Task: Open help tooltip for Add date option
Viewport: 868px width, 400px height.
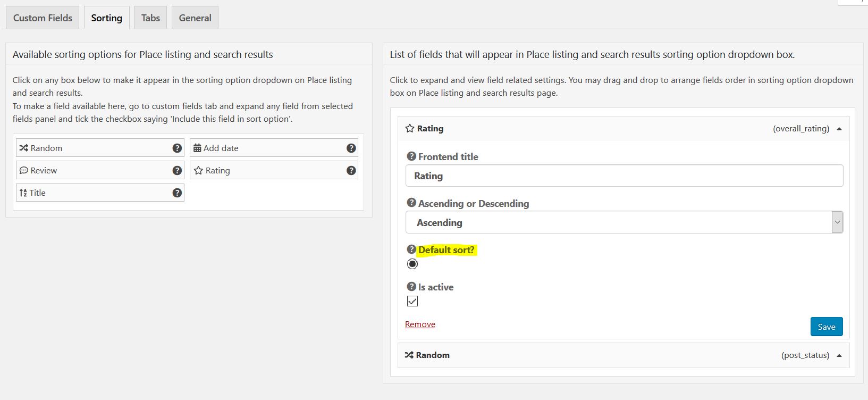Action: pyautogui.click(x=351, y=148)
